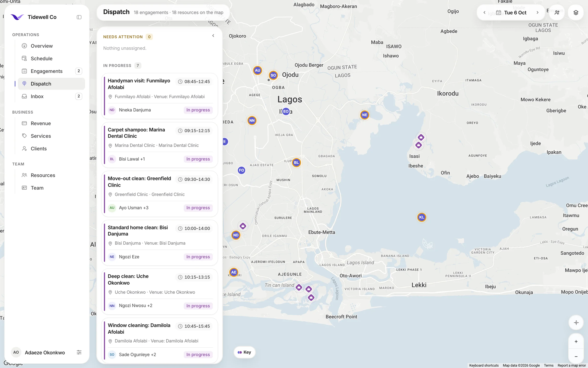Open Carpet shampoo: Marina Dental Clinic card
The width and height of the screenshot is (588, 368).
pyautogui.click(x=159, y=145)
